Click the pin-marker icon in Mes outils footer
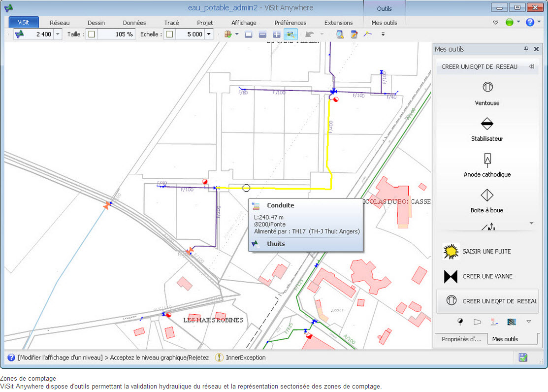Viewport: 548px width, 392px height. (x=460, y=322)
